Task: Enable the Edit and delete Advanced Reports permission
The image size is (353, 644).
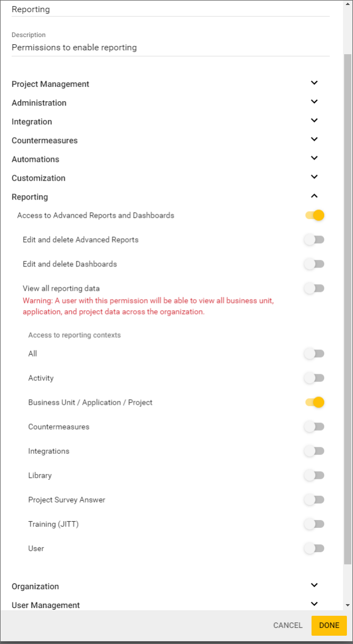Action: click(x=314, y=239)
